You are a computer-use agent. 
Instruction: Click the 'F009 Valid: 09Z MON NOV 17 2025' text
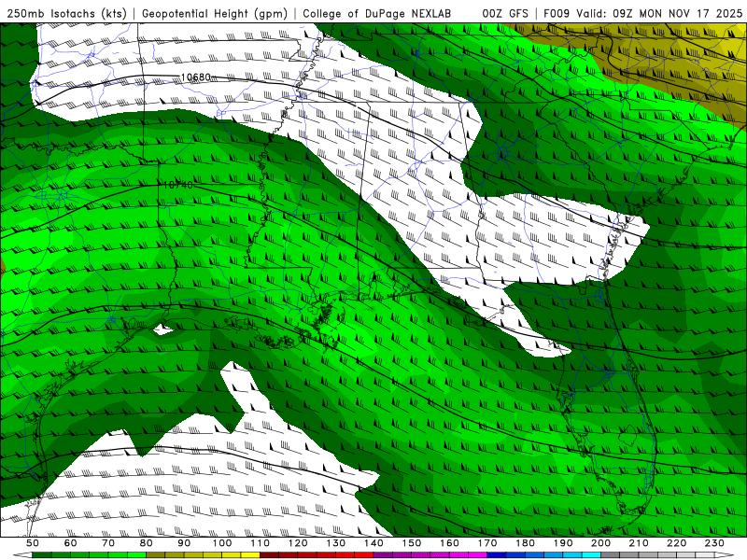coord(642,13)
